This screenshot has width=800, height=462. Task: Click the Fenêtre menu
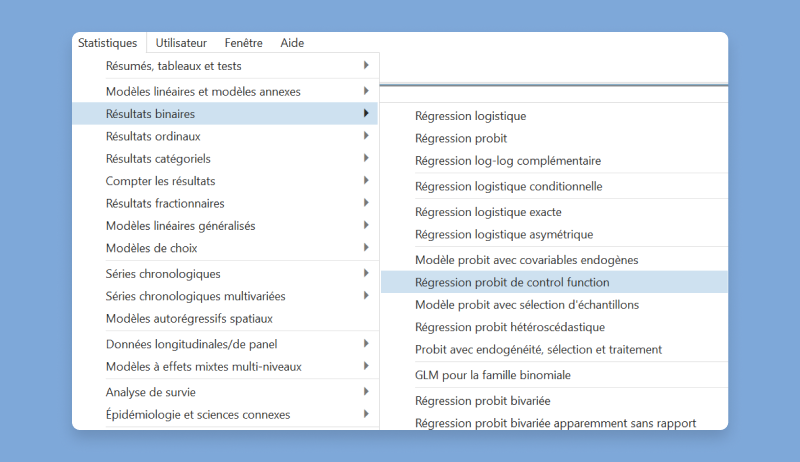(x=243, y=43)
